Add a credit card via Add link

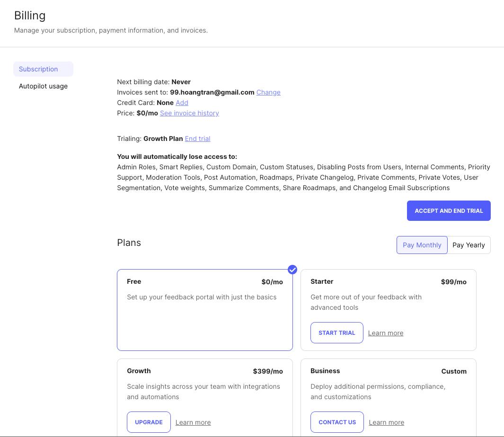pyautogui.click(x=182, y=103)
